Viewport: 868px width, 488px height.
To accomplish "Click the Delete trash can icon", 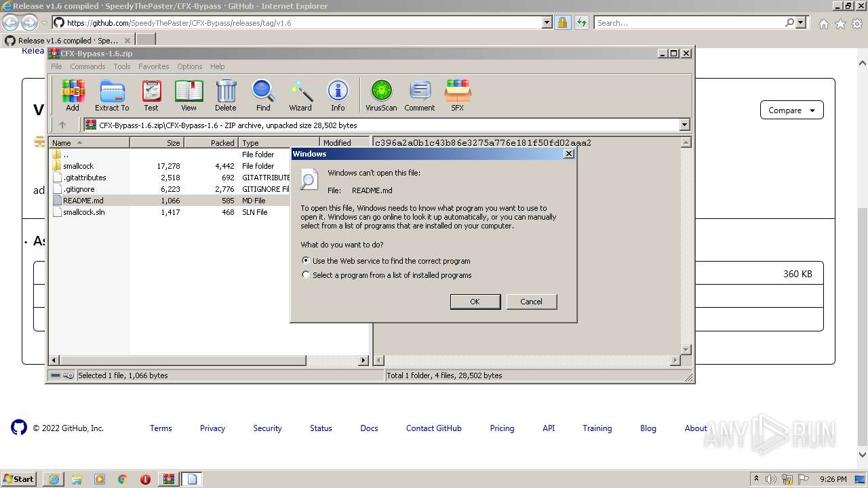I will coord(226,95).
